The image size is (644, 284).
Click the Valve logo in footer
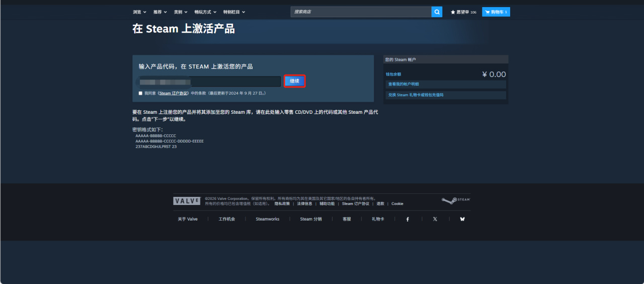click(187, 201)
